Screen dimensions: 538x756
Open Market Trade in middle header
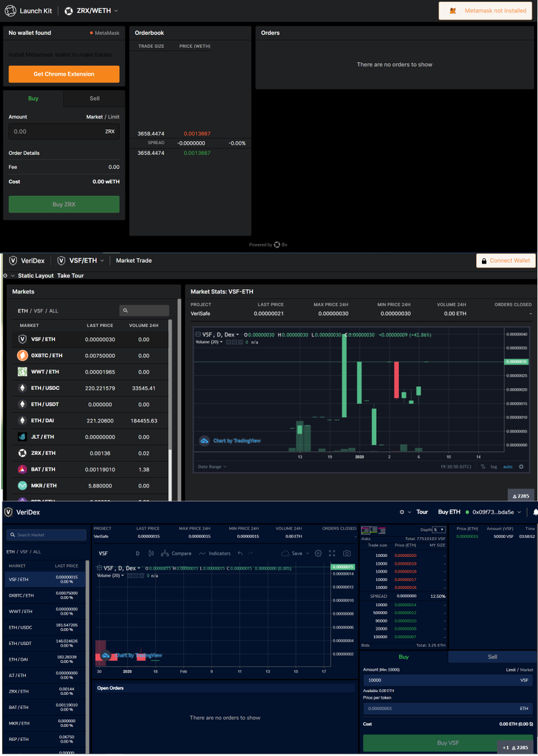click(x=134, y=261)
